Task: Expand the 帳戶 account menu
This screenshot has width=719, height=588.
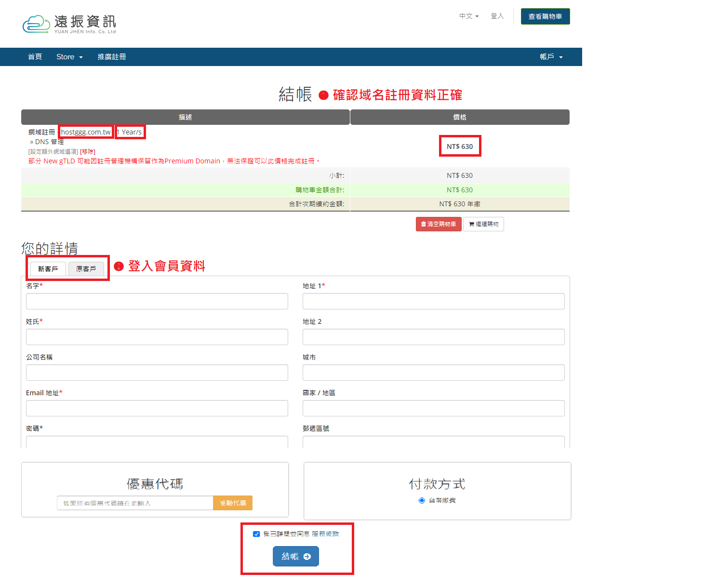Action: coord(551,57)
